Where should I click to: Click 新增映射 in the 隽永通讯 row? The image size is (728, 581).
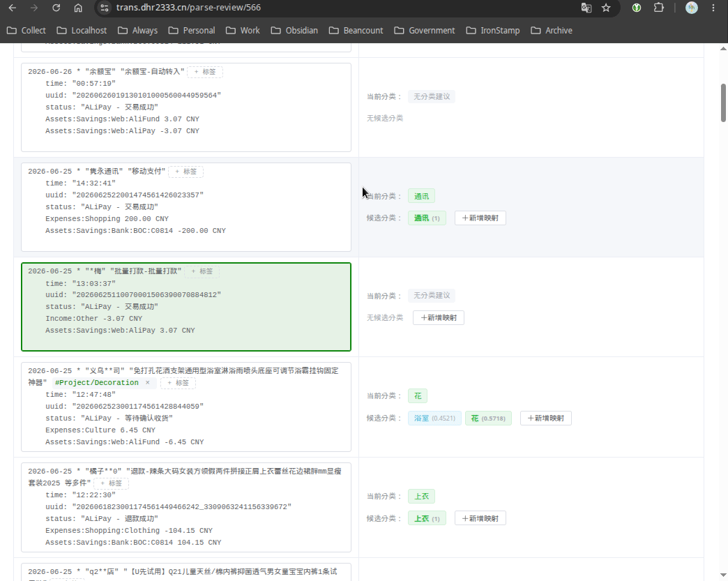tap(480, 218)
